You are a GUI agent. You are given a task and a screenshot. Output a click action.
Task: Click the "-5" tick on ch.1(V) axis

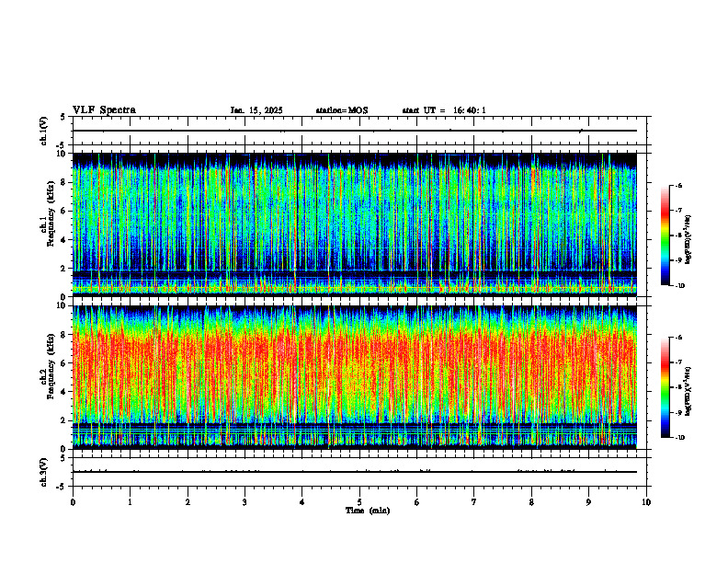click(62, 145)
